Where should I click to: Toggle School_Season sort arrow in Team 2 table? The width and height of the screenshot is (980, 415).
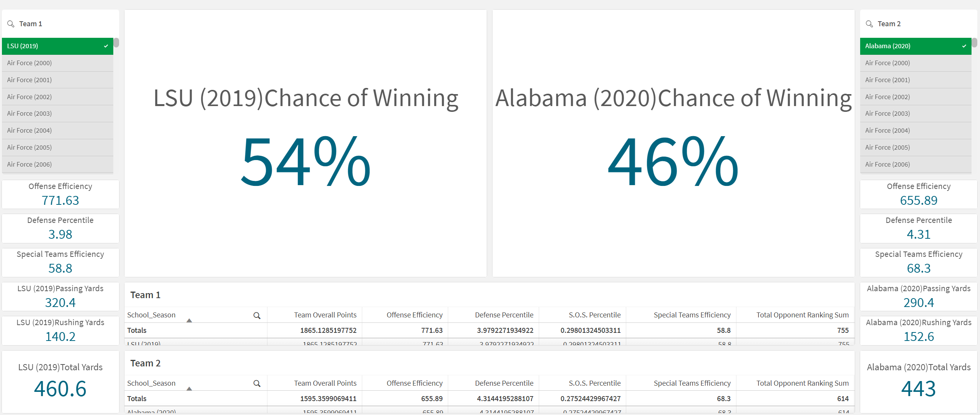pos(189,389)
